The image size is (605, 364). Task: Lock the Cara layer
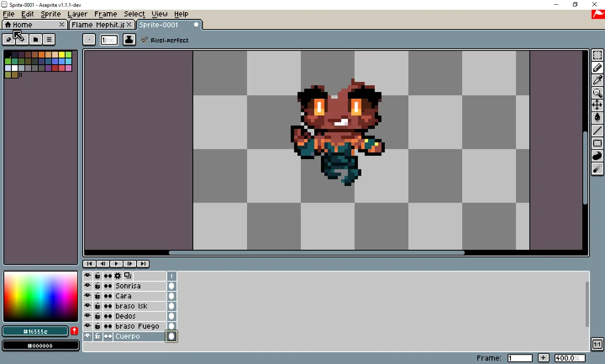[x=97, y=296]
